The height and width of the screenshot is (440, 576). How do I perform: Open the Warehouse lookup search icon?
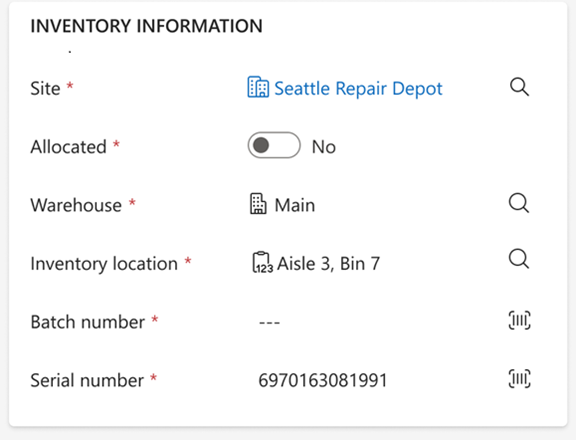pyautogui.click(x=519, y=203)
